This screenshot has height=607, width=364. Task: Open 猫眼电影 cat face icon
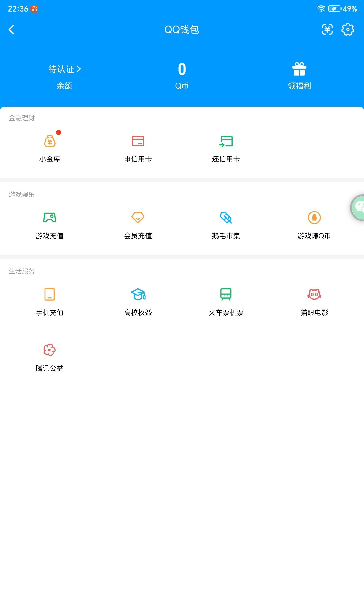pyautogui.click(x=314, y=294)
